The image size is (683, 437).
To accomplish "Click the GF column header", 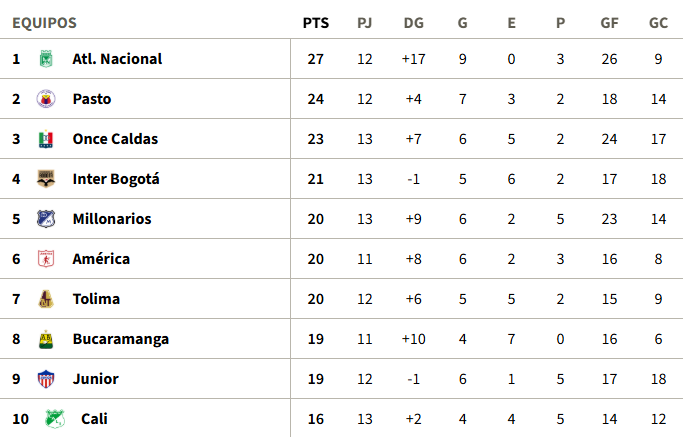I will (x=608, y=23).
